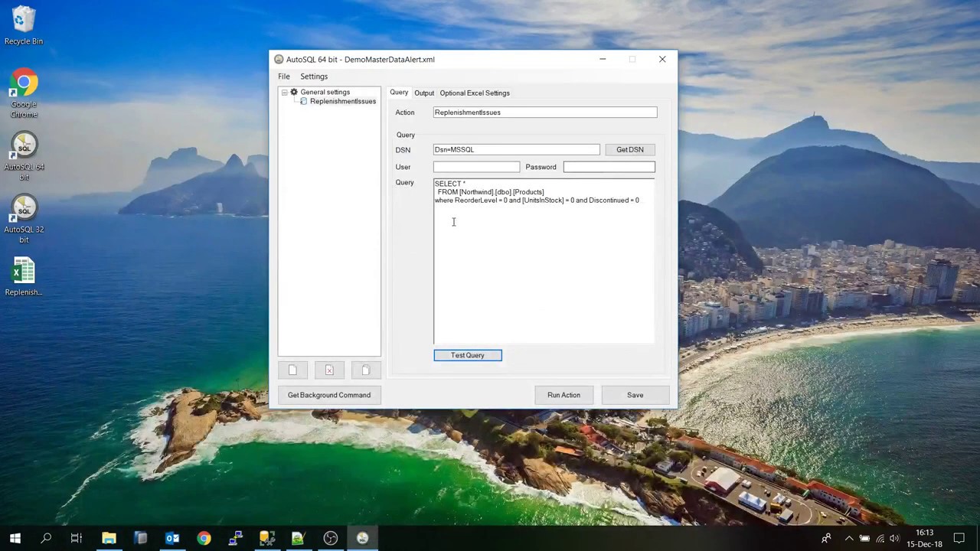Select the AutoSQL 64 bit desktop shortcut
This screenshot has width=980, height=551.
point(24,156)
